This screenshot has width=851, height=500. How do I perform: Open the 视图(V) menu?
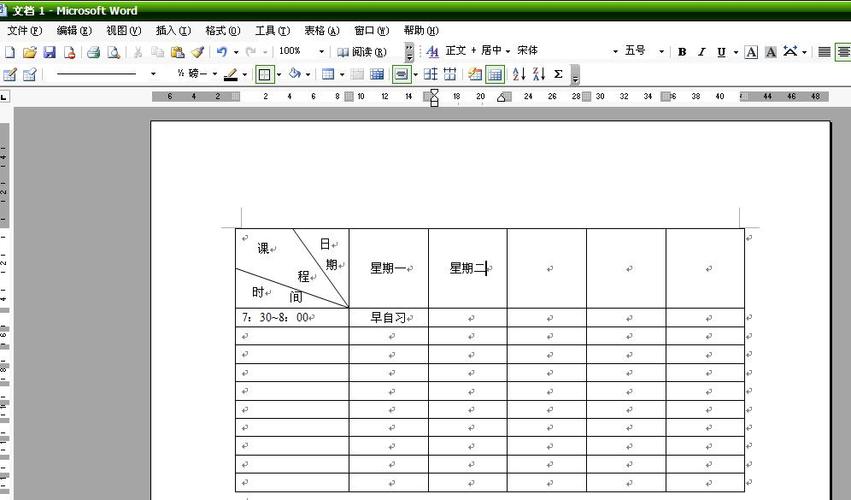124,30
